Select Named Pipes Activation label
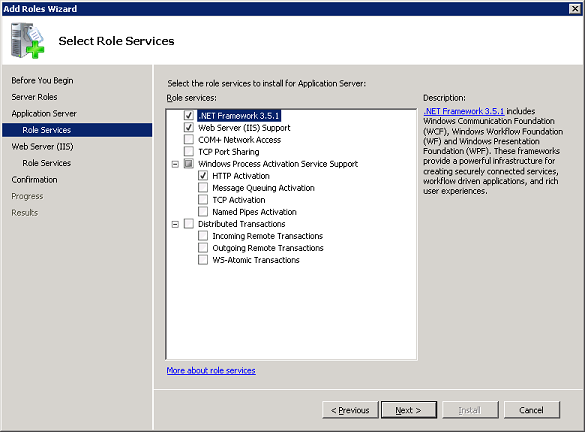 pos(254,212)
